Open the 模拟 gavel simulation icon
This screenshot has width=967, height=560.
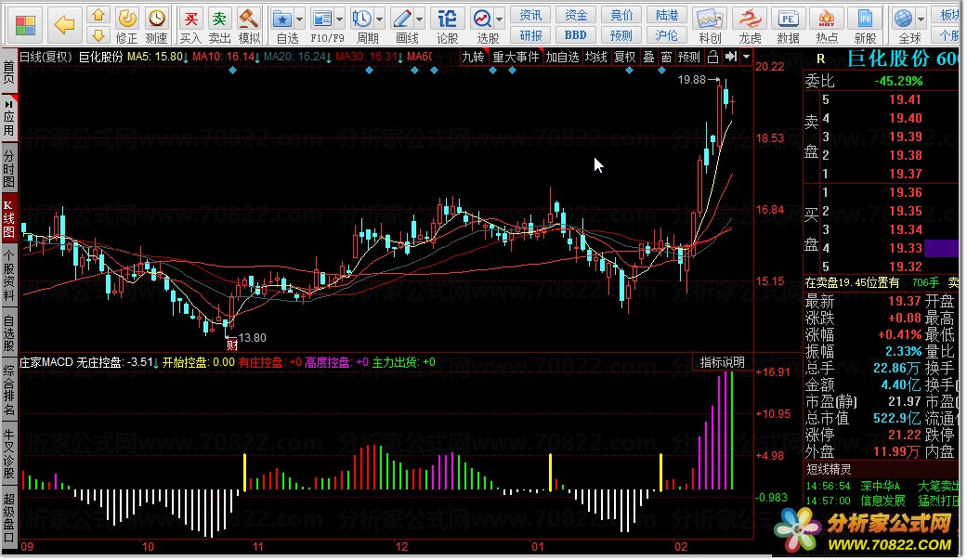click(x=249, y=19)
